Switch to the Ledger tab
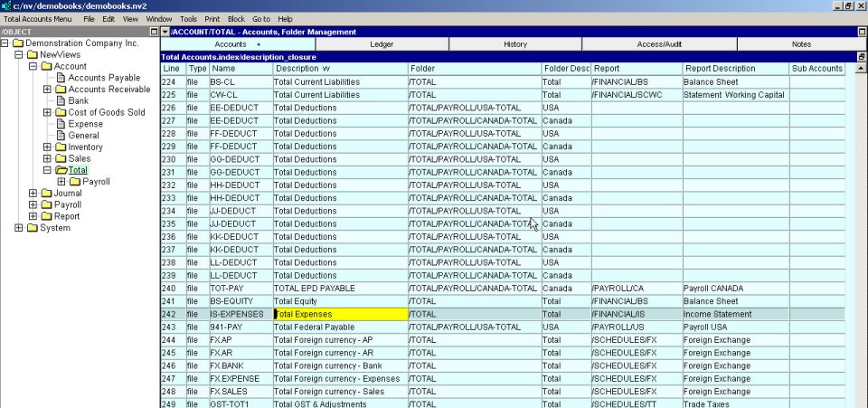Screen dimensions: 868x408 pyautogui.click(x=382, y=44)
